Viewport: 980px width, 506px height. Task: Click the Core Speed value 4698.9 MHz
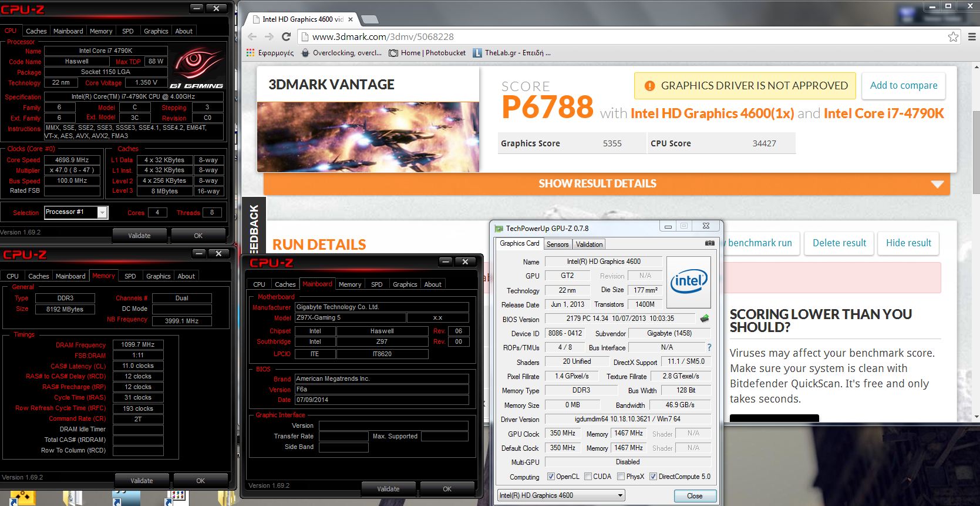[72, 160]
